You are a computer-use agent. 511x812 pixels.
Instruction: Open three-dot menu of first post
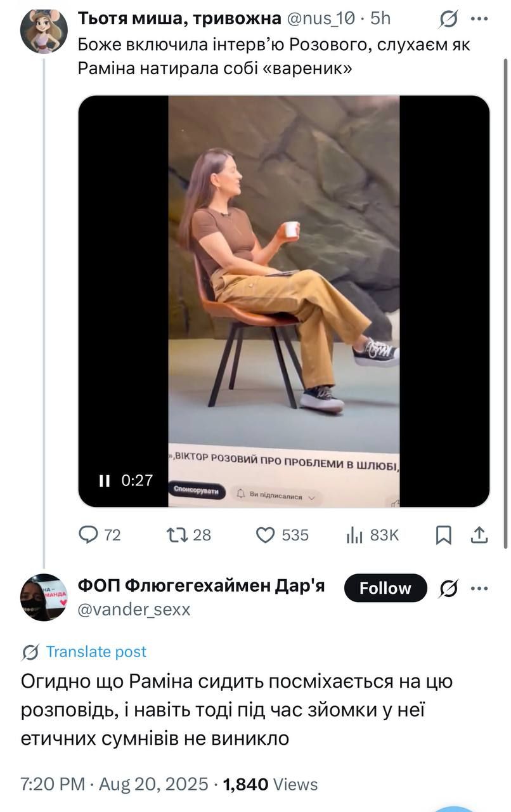coord(480,20)
